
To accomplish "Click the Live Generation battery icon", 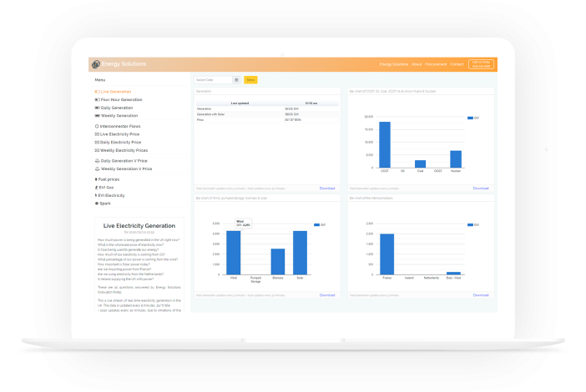I will pos(97,92).
